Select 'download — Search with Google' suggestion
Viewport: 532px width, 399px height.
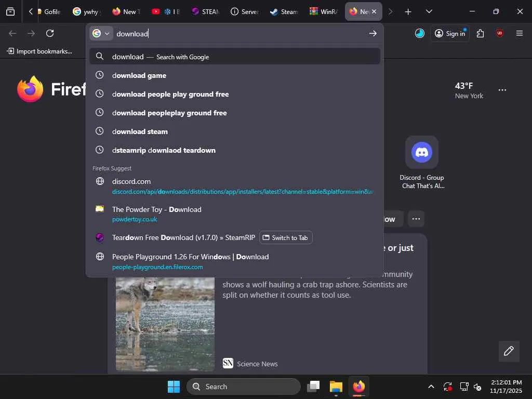(x=235, y=56)
